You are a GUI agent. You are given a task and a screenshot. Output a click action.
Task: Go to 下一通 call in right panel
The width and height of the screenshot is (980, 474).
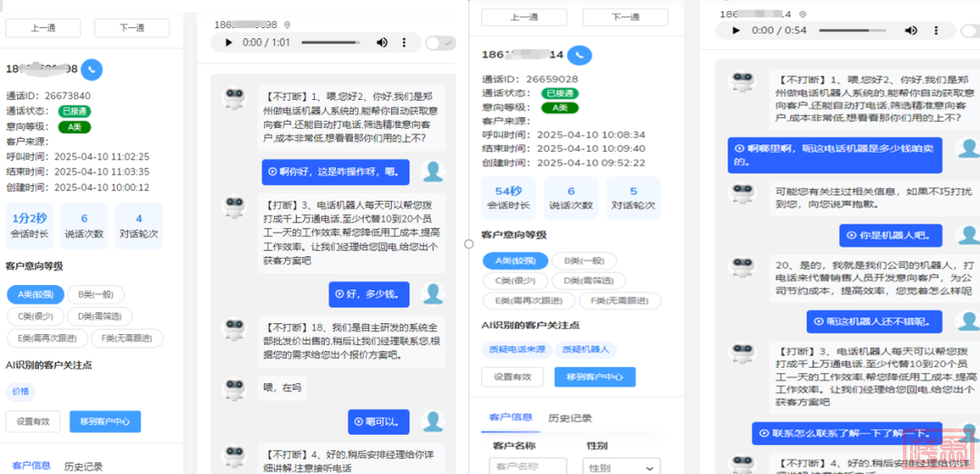click(x=624, y=17)
